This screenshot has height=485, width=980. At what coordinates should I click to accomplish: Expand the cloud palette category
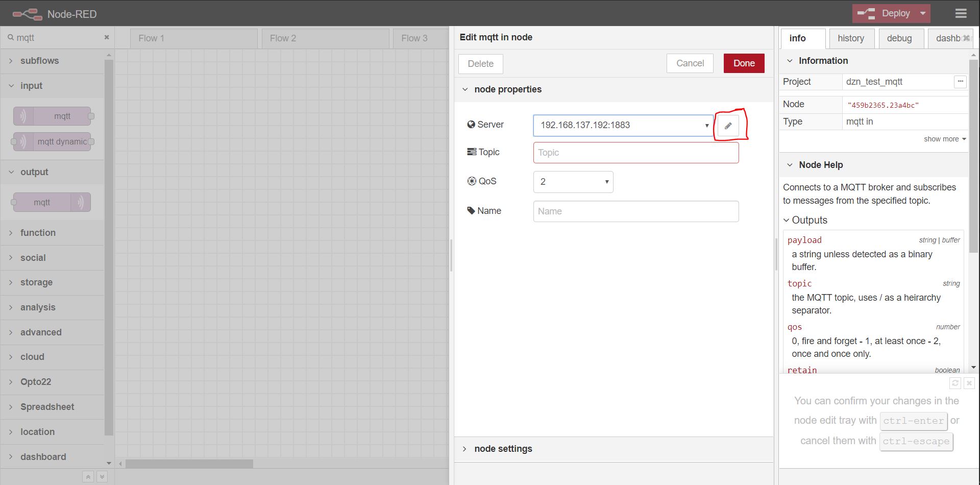[52, 357]
